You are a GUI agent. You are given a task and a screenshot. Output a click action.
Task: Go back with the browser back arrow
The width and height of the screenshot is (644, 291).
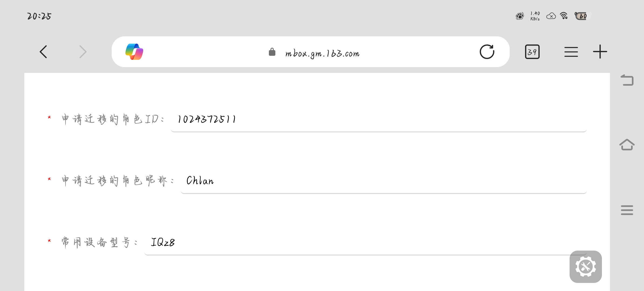[43, 52]
